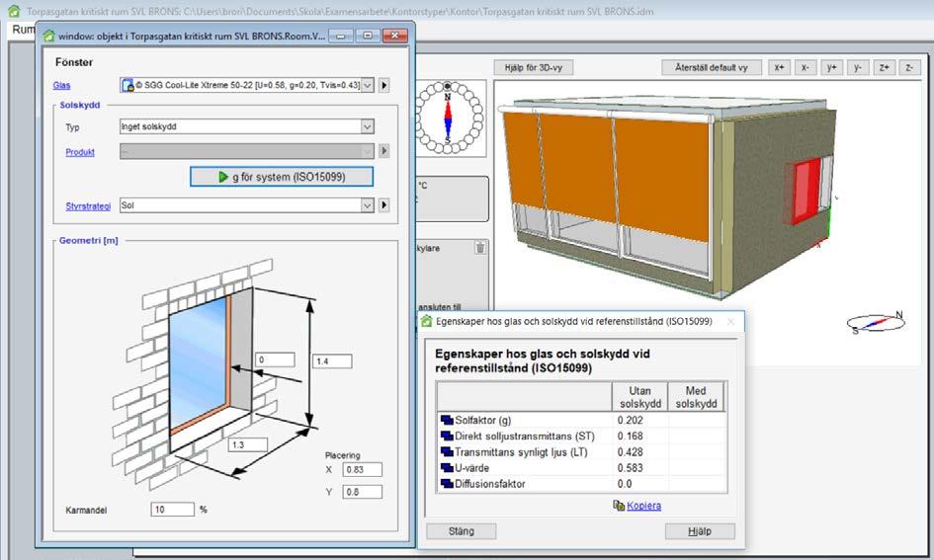
Task: Click the U-värde value 0.583
Action: 631,468
